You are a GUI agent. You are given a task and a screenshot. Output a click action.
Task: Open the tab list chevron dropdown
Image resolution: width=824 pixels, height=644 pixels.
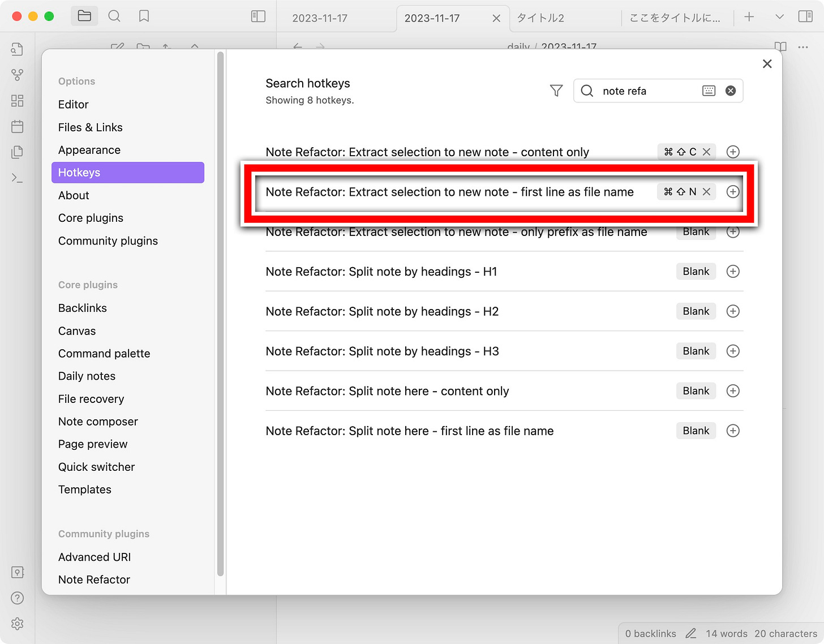pos(779,17)
